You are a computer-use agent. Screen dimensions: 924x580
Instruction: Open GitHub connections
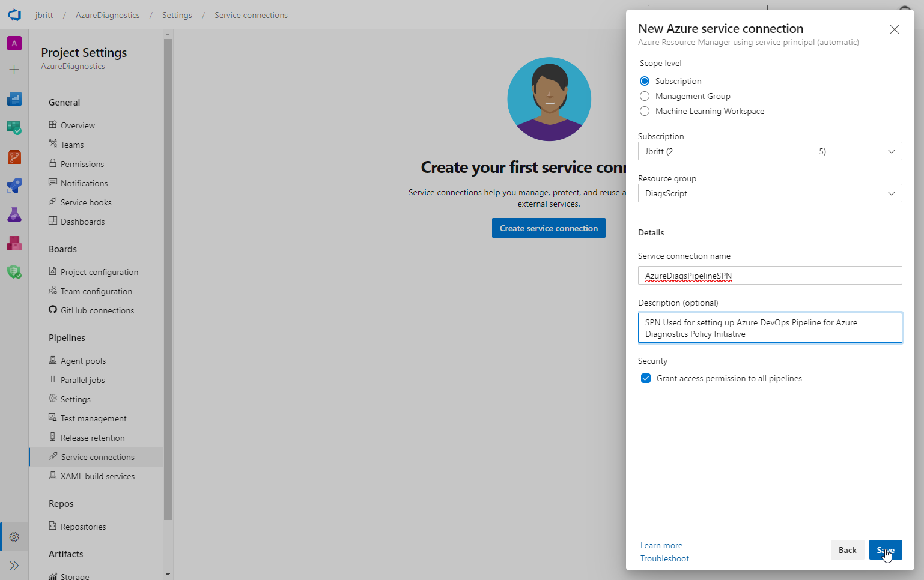(96, 310)
